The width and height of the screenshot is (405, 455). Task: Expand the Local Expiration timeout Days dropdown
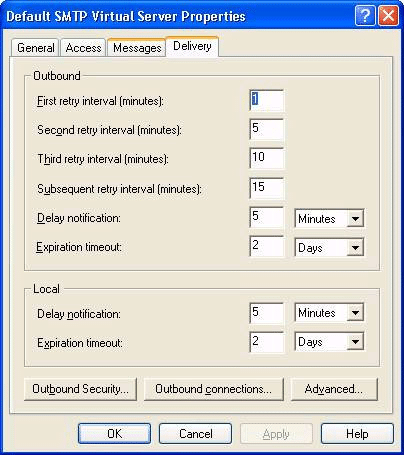point(329,342)
